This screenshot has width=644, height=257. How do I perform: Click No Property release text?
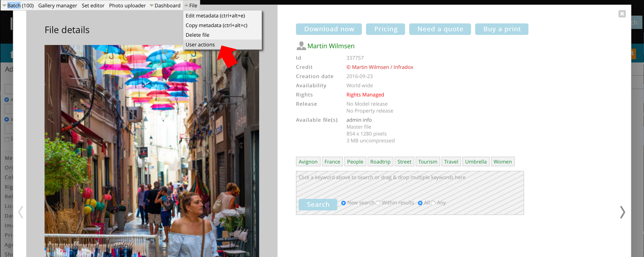[369, 110]
